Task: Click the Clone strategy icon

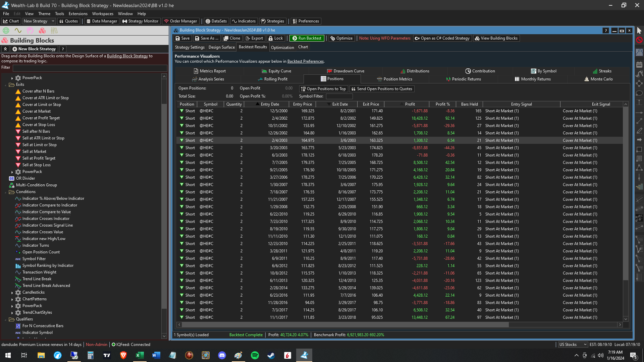Action: [232, 38]
